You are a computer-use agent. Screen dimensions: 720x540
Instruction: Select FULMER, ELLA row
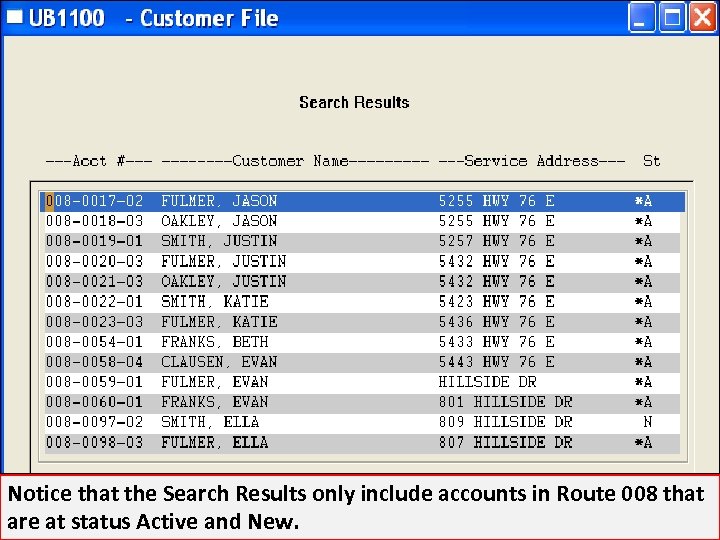pos(363,443)
